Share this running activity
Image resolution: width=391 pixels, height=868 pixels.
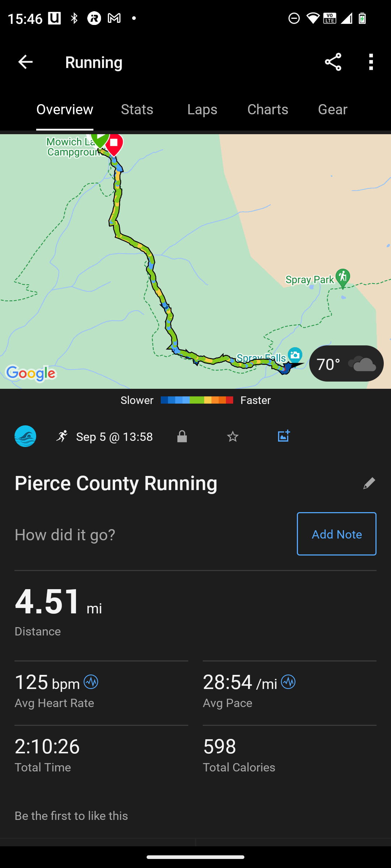(333, 62)
